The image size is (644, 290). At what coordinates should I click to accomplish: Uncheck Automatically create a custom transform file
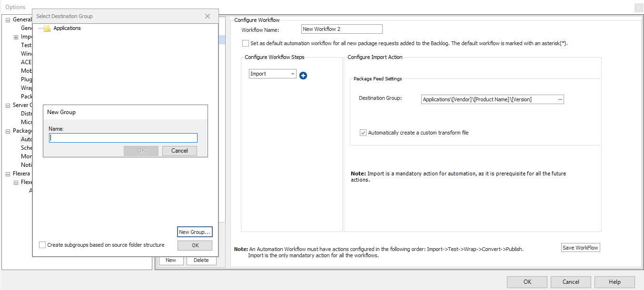tap(363, 133)
